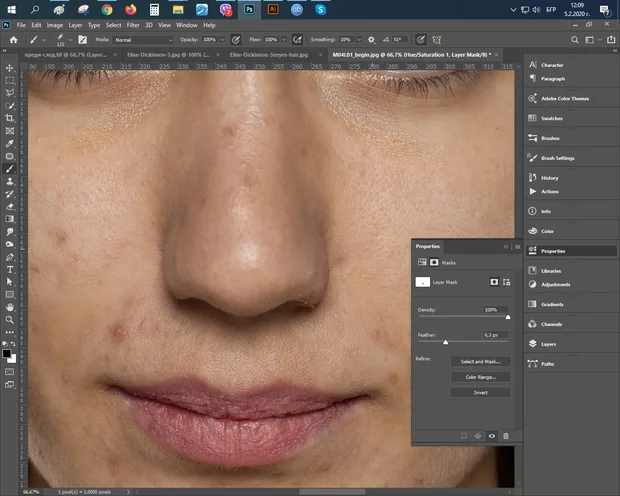The image size is (620, 496).
Task: Toggle pressure for opacity button
Action: click(237, 39)
